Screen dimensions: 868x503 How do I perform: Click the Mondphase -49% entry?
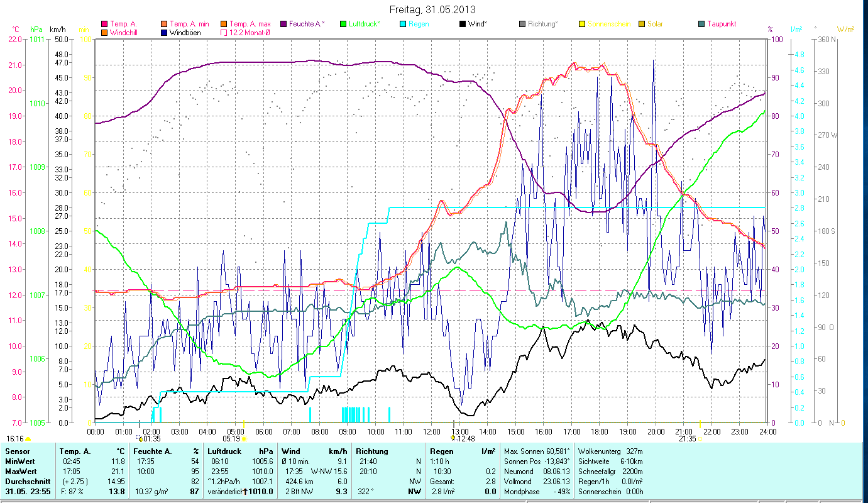(537, 491)
